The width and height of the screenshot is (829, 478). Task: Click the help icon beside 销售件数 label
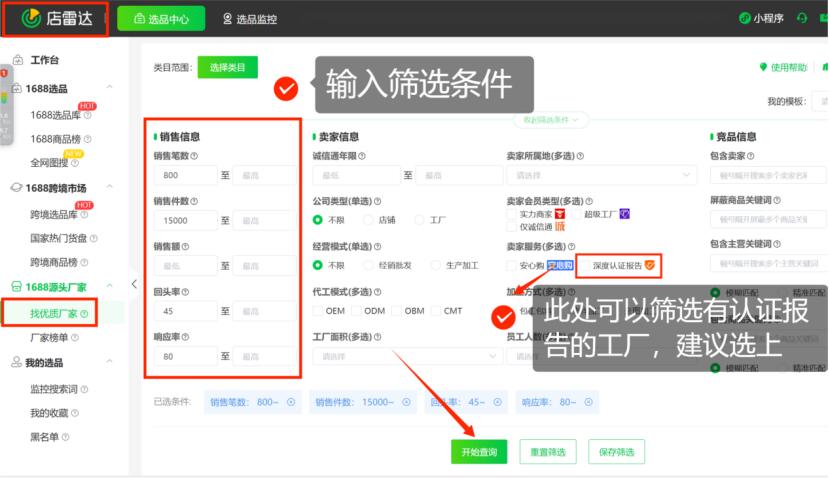[x=194, y=201]
